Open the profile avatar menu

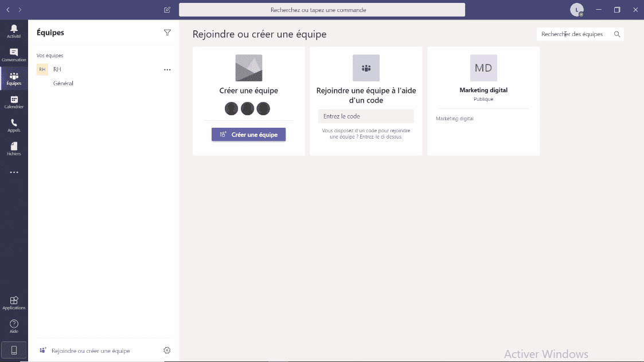click(576, 9)
